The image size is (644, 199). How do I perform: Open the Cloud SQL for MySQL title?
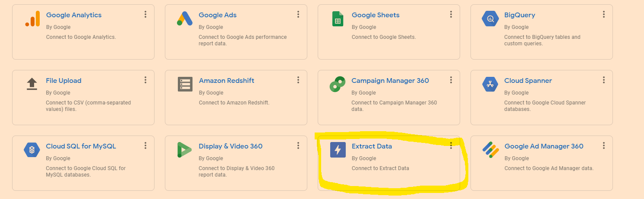click(81, 146)
